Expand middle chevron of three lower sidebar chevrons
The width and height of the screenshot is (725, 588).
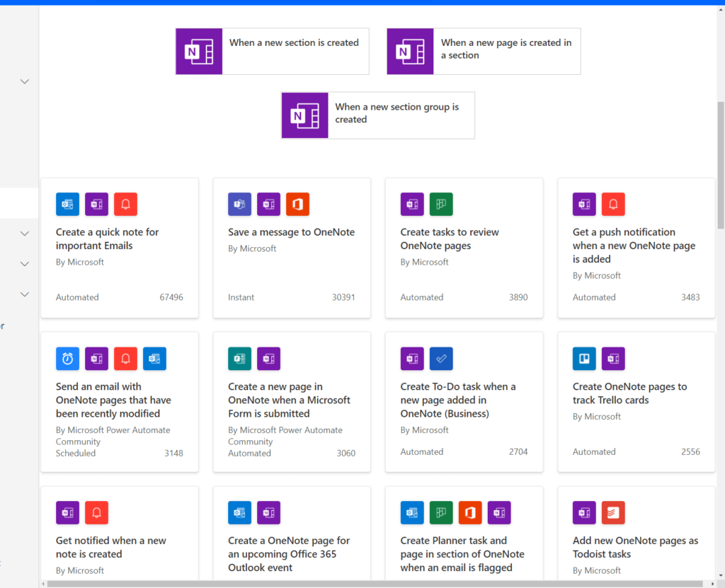[x=25, y=264]
